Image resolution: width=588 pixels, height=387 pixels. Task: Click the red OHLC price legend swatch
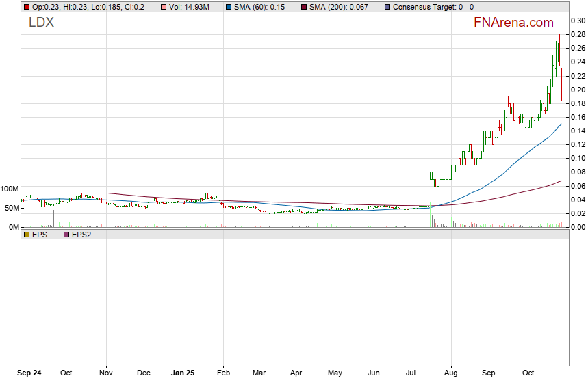(26, 7)
